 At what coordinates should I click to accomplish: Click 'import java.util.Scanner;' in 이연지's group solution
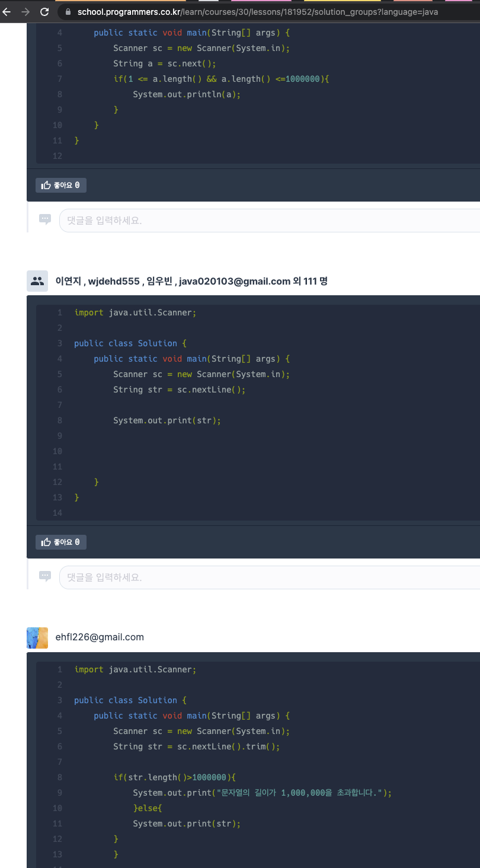pyautogui.click(x=135, y=312)
